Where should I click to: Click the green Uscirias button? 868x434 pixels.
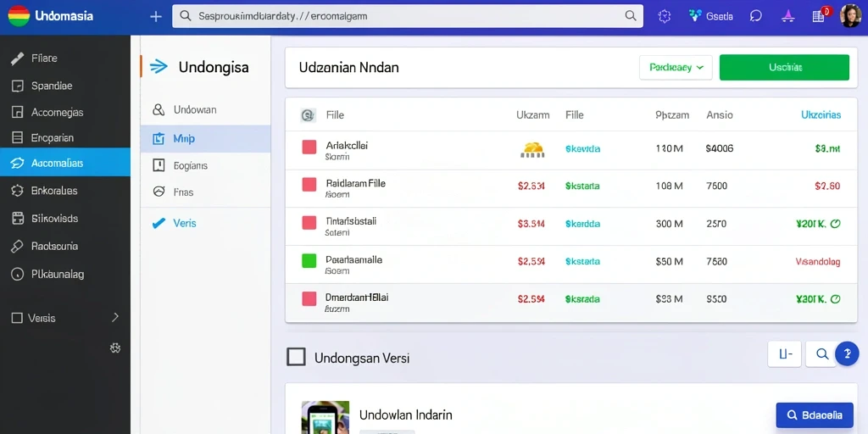tap(784, 68)
